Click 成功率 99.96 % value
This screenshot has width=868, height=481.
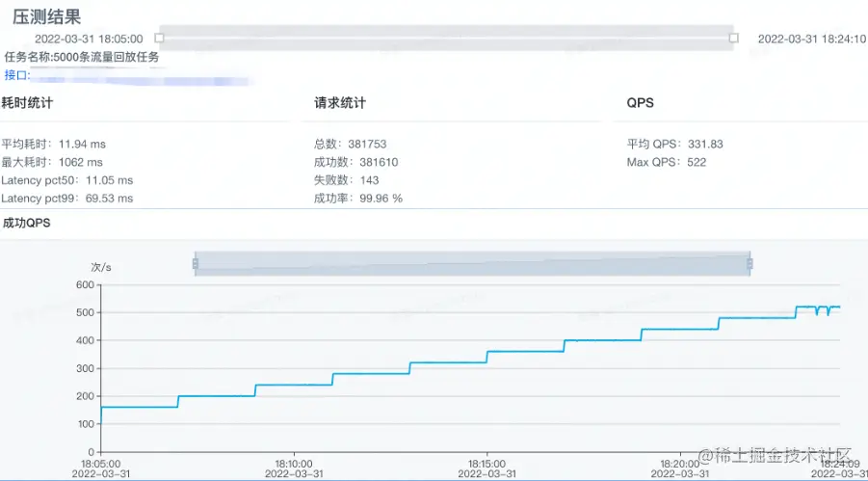(x=358, y=199)
